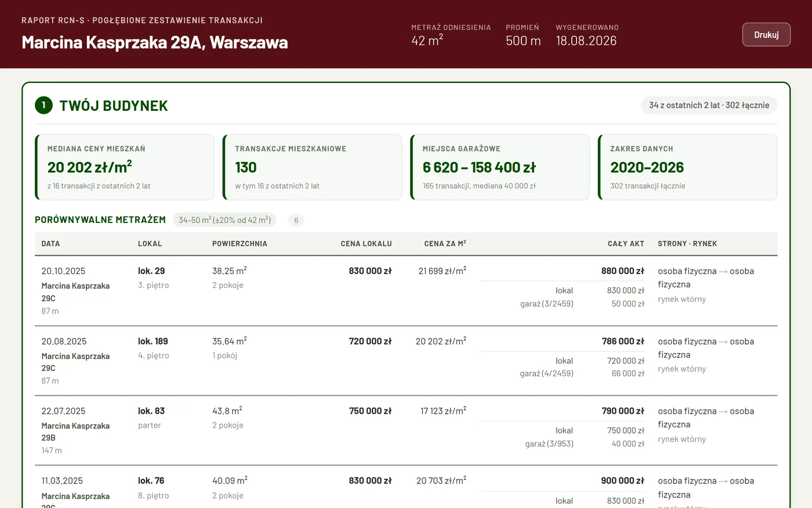
Task: Click the 17 123 zł/m² price
Action: click(x=443, y=410)
